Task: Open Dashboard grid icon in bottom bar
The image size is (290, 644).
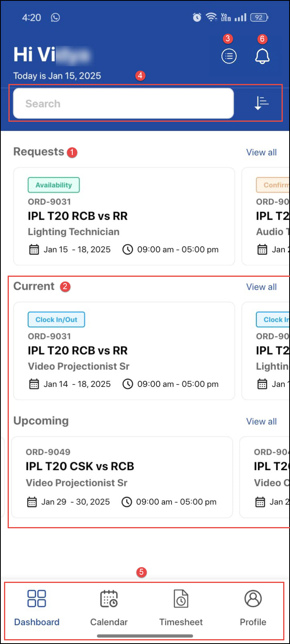Action: click(37, 598)
